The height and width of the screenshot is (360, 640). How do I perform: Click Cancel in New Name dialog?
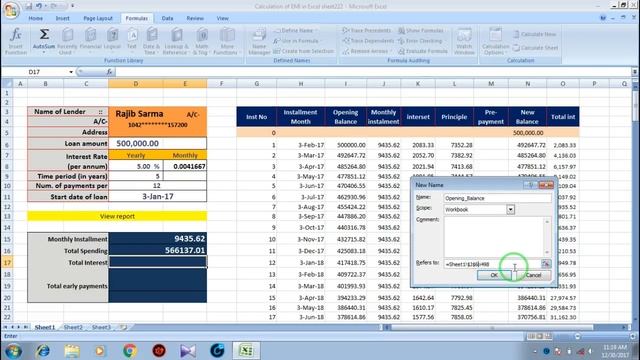pyautogui.click(x=533, y=275)
